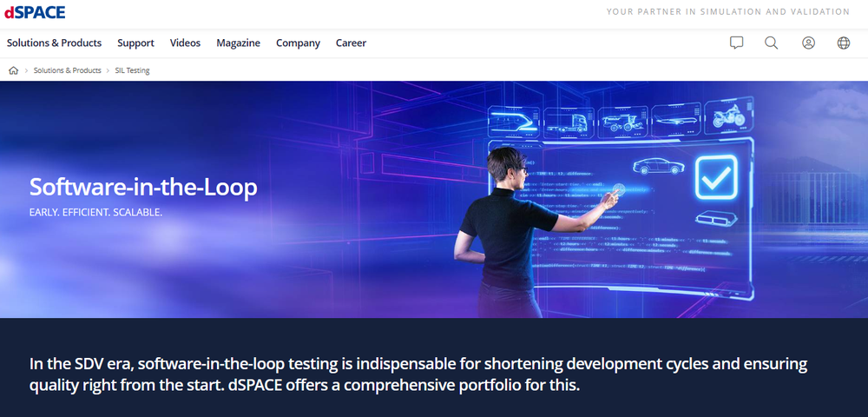Image resolution: width=868 pixels, height=417 pixels.
Task: Open the Support menu
Action: (x=135, y=43)
